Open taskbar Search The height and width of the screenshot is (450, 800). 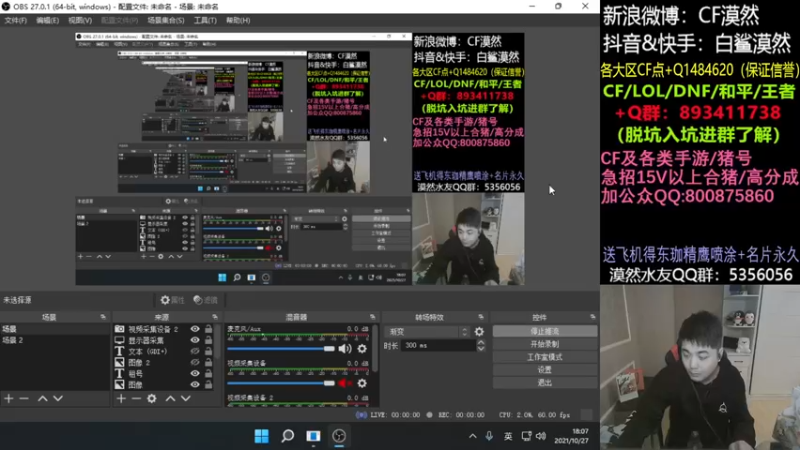[x=288, y=436]
